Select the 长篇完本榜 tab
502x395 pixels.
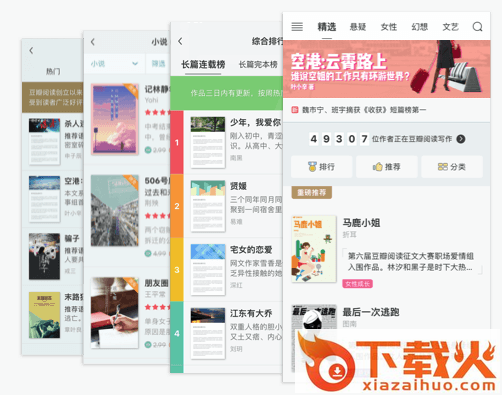pyautogui.click(x=258, y=64)
